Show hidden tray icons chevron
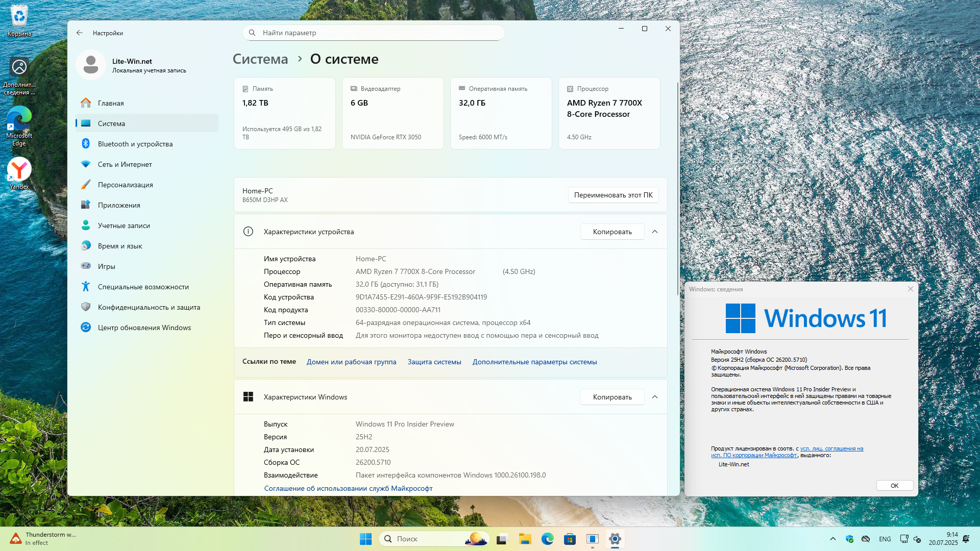The height and width of the screenshot is (551, 980). pyautogui.click(x=832, y=539)
